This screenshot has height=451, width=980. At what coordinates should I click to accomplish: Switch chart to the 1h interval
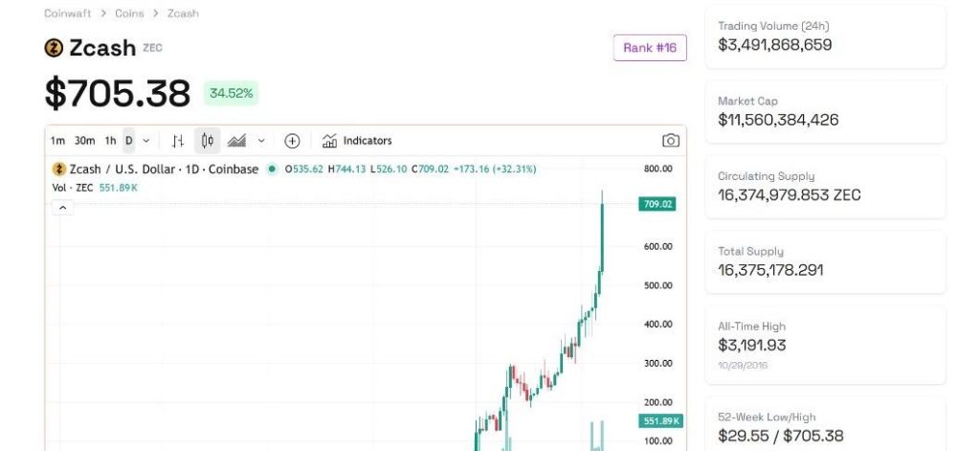tap(110, 141)
